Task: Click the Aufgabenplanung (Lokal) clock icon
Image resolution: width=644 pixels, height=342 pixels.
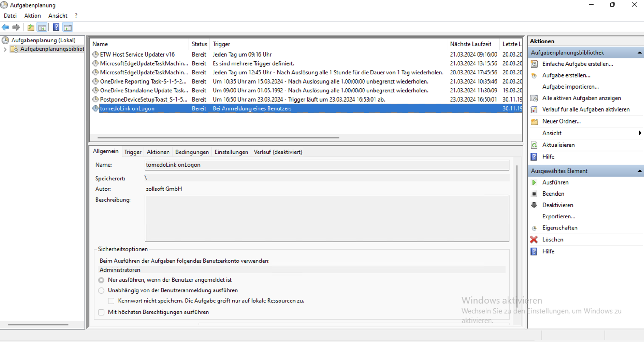Action: coord(5,40)
